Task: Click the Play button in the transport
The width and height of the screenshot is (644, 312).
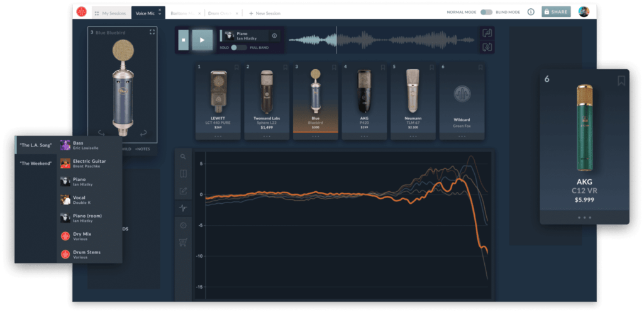Action: pyautogui.click(x=202, y=40)
